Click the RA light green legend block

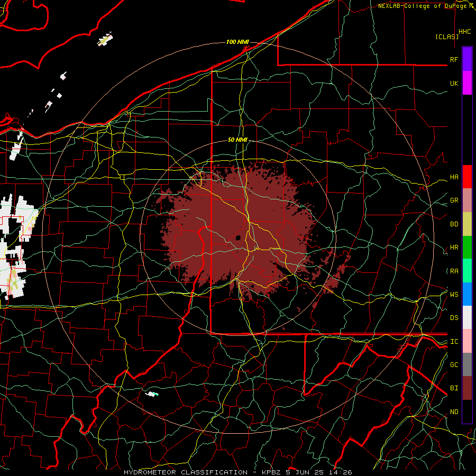coord(467,271)
